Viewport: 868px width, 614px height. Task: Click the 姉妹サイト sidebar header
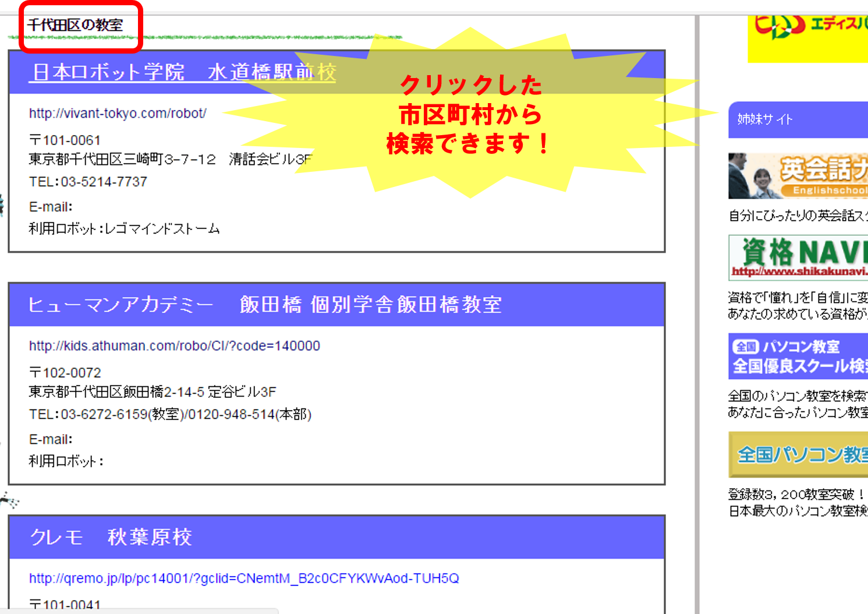coord(798,119)
